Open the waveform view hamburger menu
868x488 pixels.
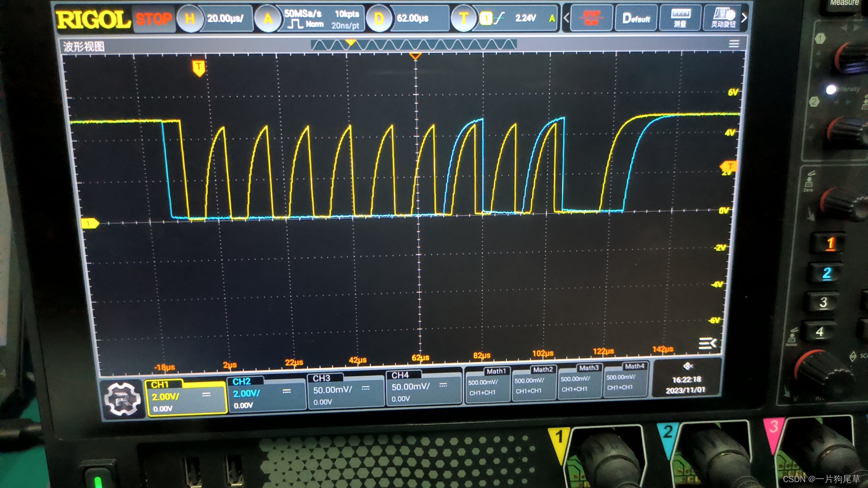coord(734,44)
